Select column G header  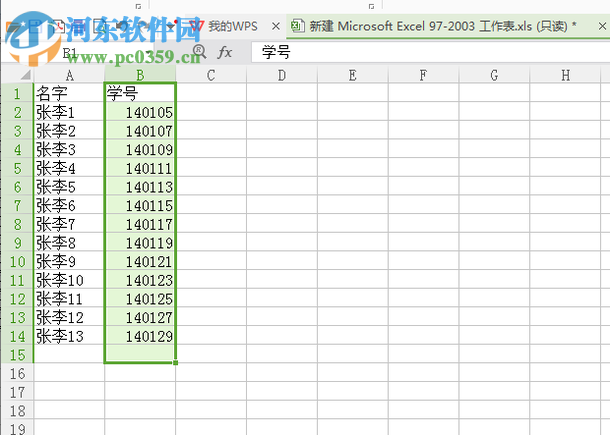point(494,75)
